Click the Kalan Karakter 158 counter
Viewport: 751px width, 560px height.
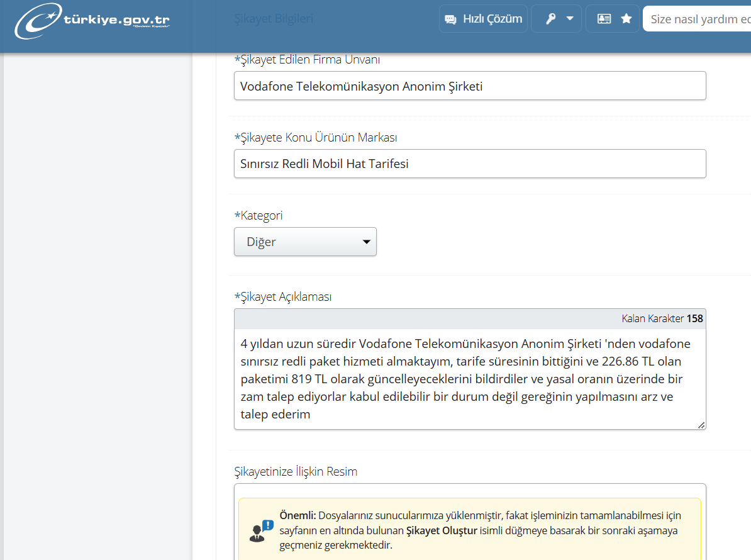[662, 318]
